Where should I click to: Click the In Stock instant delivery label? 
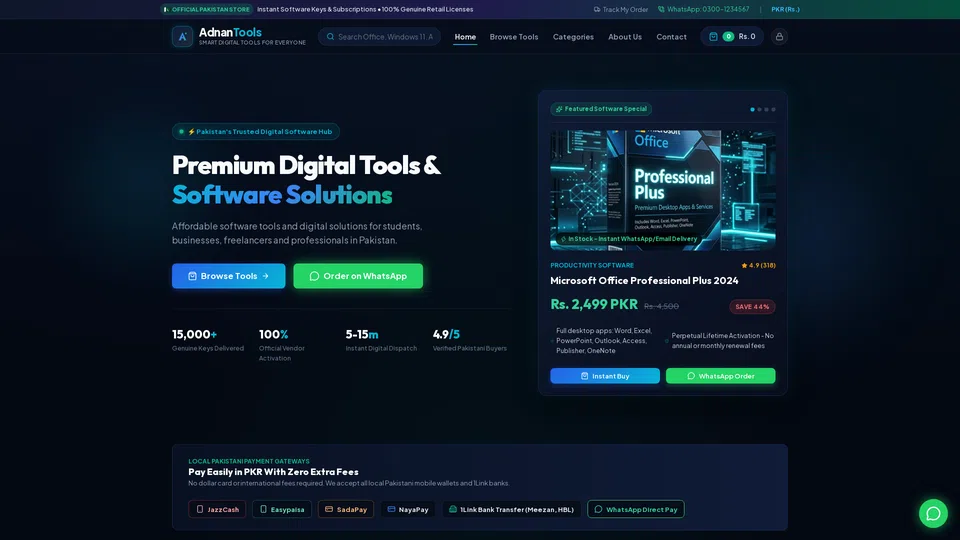pyautogui.click(x=628, y=239)
